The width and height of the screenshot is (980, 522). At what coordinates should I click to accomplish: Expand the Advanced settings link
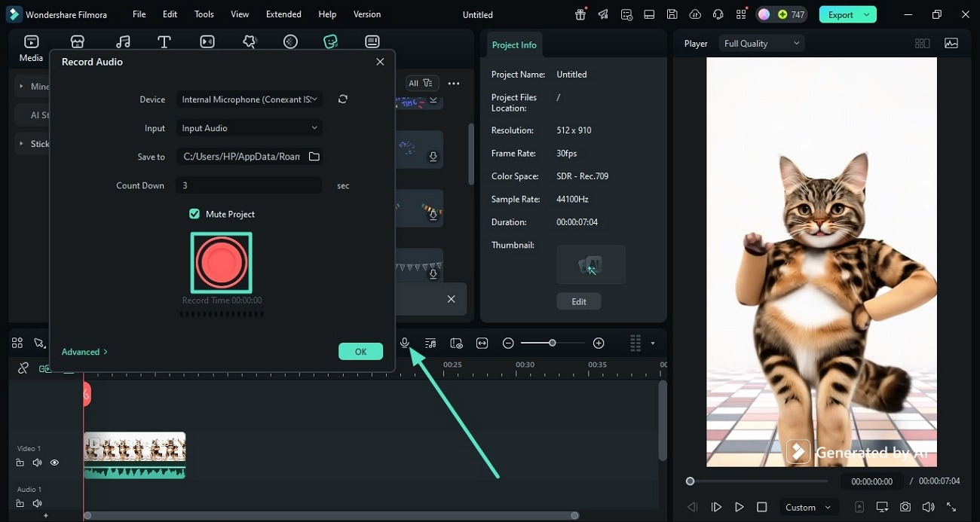pyautogui.click(x=84, y=352)
